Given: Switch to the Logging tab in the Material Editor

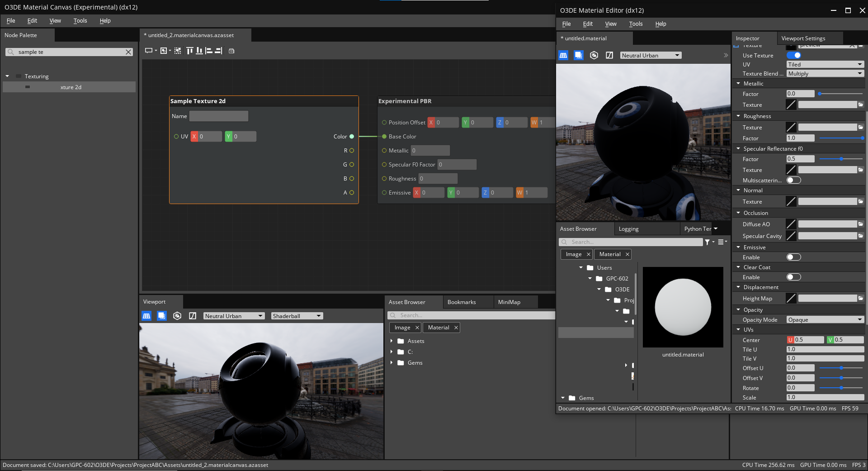Looking at the screenshot, I should click(628, 228).
